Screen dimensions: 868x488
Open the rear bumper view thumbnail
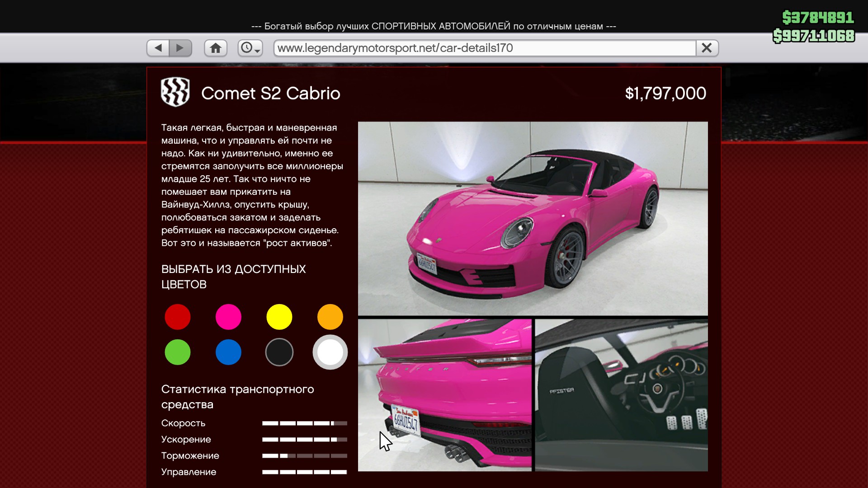445,395
